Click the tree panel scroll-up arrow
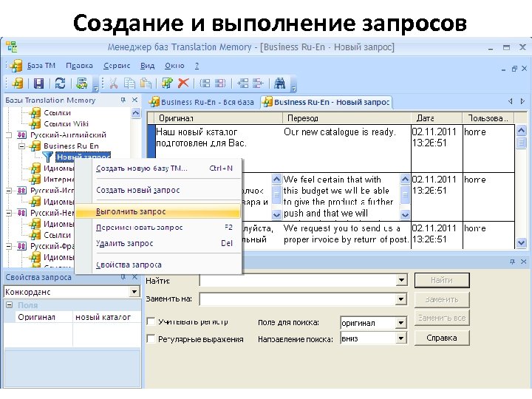The width and height of the screenshot is (532, 399). coord(136,113)
